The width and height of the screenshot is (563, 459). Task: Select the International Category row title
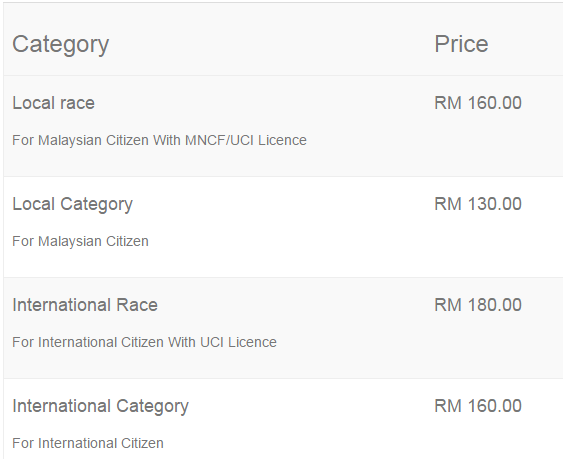pos(101,407)
